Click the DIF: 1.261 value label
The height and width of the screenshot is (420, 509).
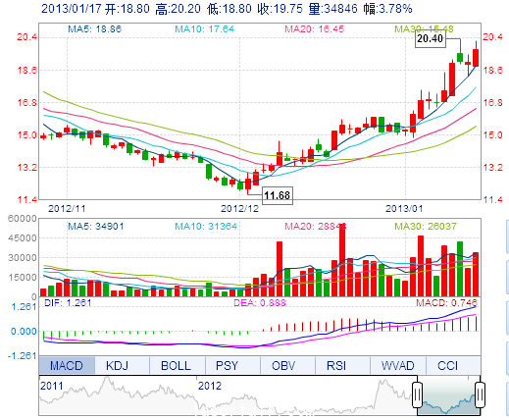(68, 302)
